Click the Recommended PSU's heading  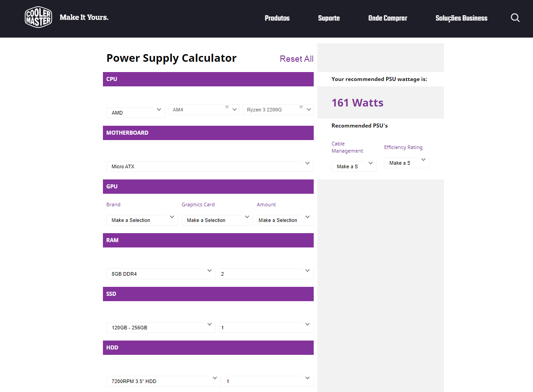(x=360, y=125)
